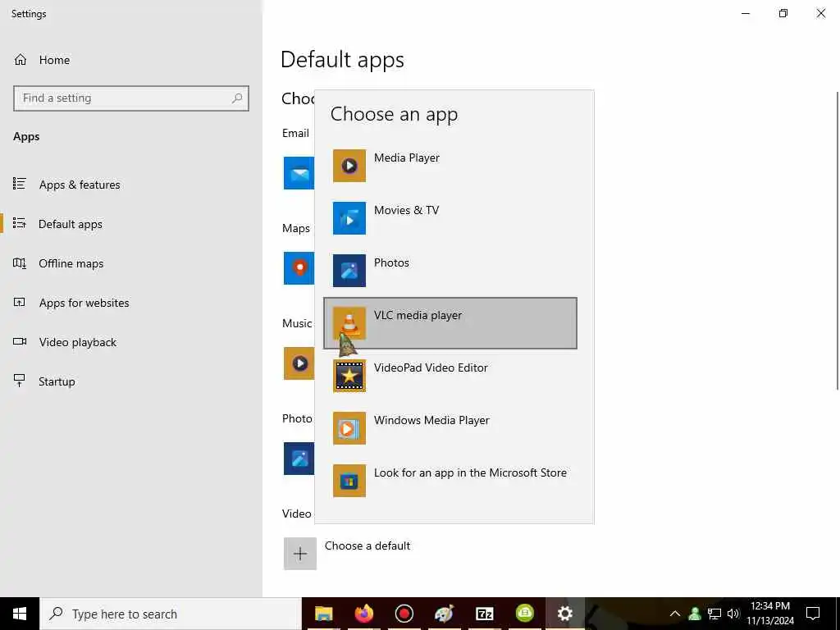Open Default apps sidebar item
Screen dimensions: 840x630
coord(131,224)
